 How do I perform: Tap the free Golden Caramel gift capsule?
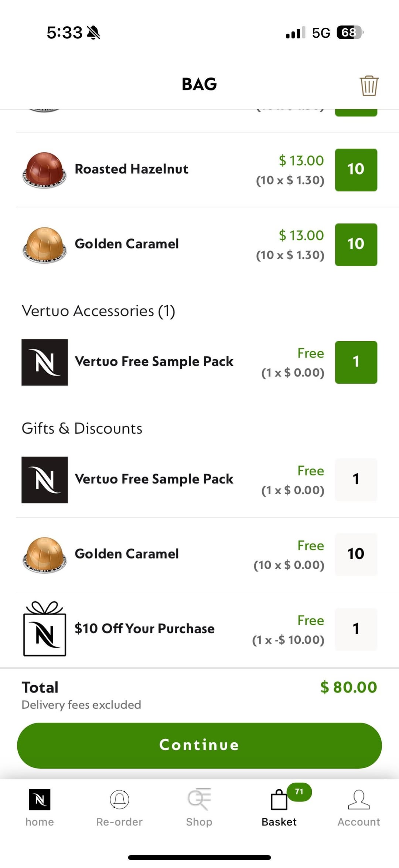click(45, 555)
